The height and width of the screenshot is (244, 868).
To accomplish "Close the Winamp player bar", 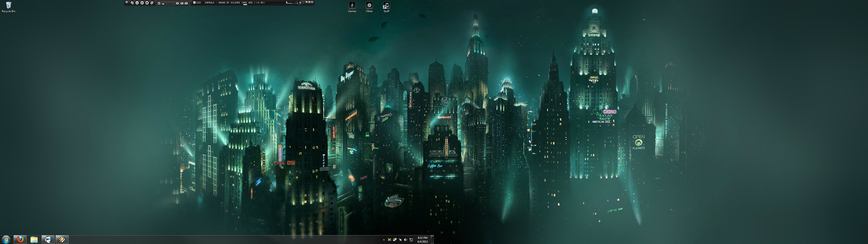I will point(312,2).
